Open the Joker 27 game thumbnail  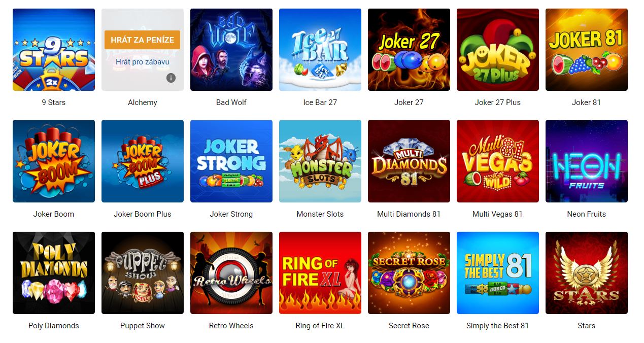409,50
